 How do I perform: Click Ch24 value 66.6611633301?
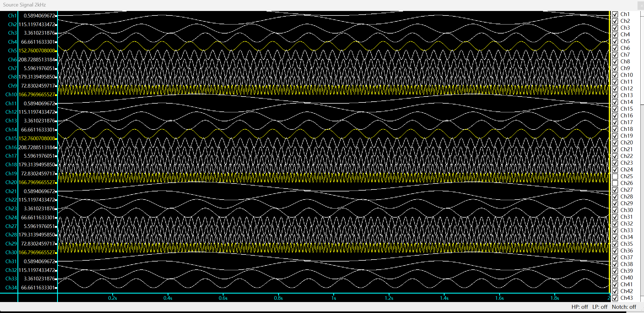point(38,218)
